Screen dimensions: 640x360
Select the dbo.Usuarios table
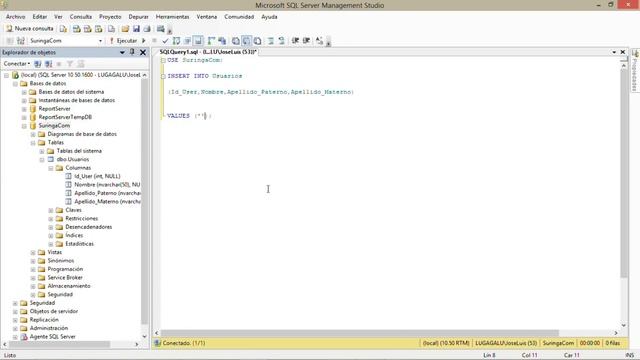point(73,159)
